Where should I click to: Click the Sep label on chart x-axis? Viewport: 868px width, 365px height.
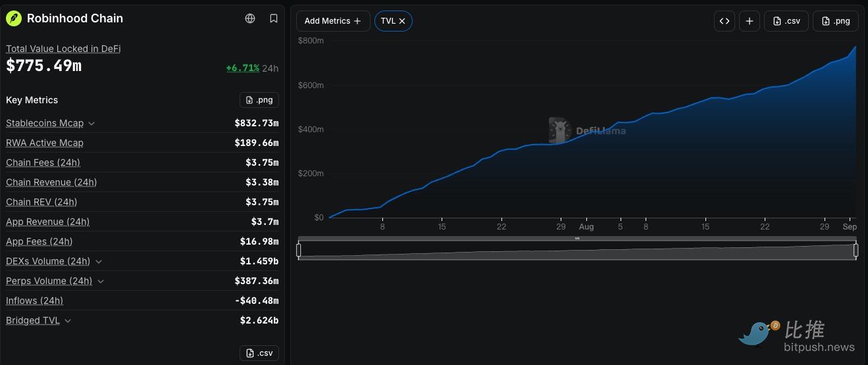850,227
